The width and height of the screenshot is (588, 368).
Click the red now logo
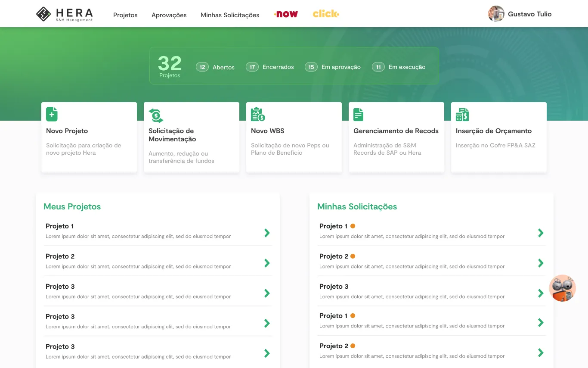pyautogui.click(x=286, y=14)
